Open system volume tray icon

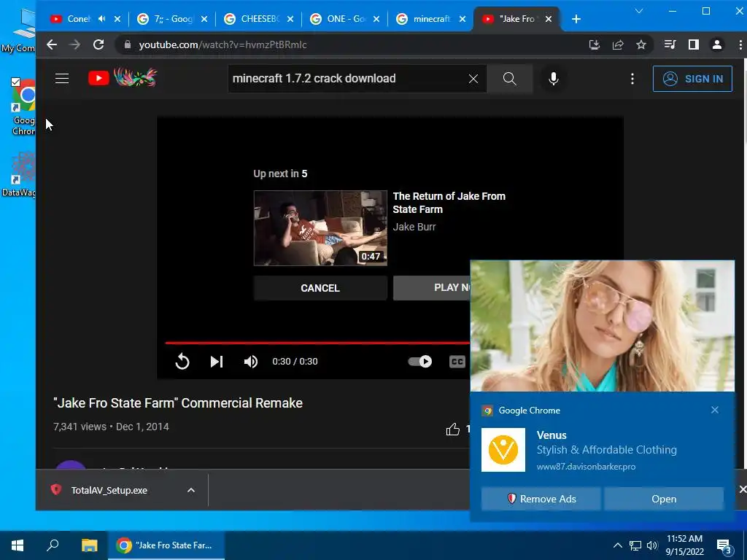tap(651, 545)
